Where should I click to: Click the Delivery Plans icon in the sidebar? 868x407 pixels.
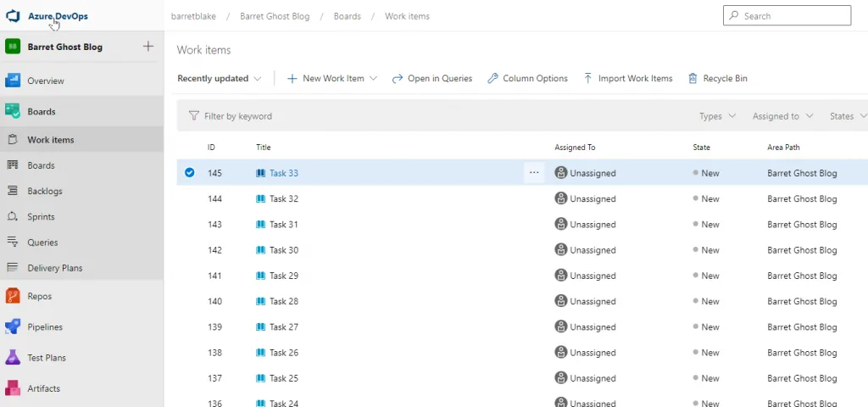click(12, 268)
